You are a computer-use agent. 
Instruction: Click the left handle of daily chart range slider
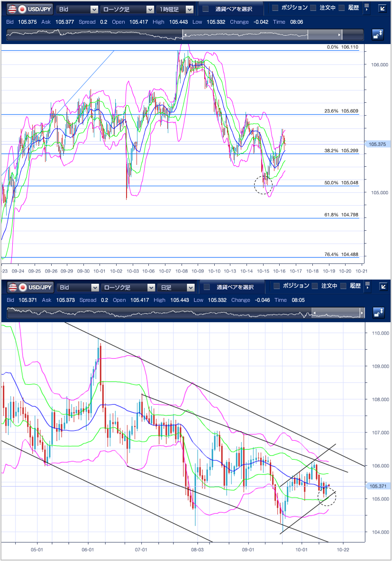[x=313, y=313]
